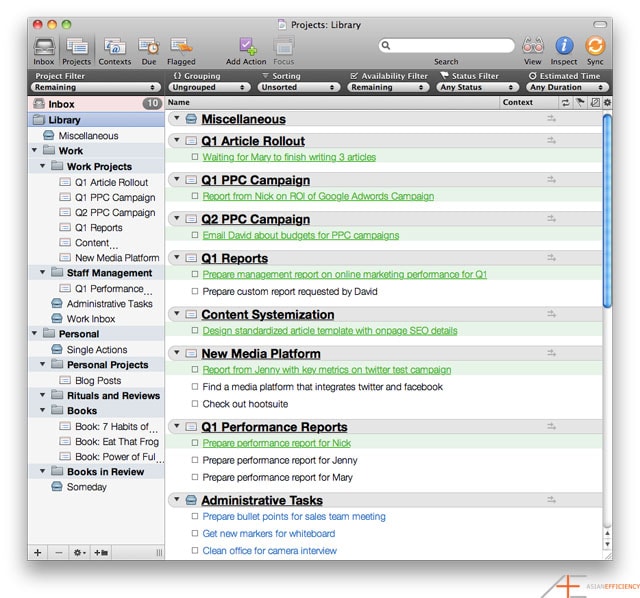Screen dimensions: 640x598
Task: Click the scroll down arrow
Action: click(607, 545)
